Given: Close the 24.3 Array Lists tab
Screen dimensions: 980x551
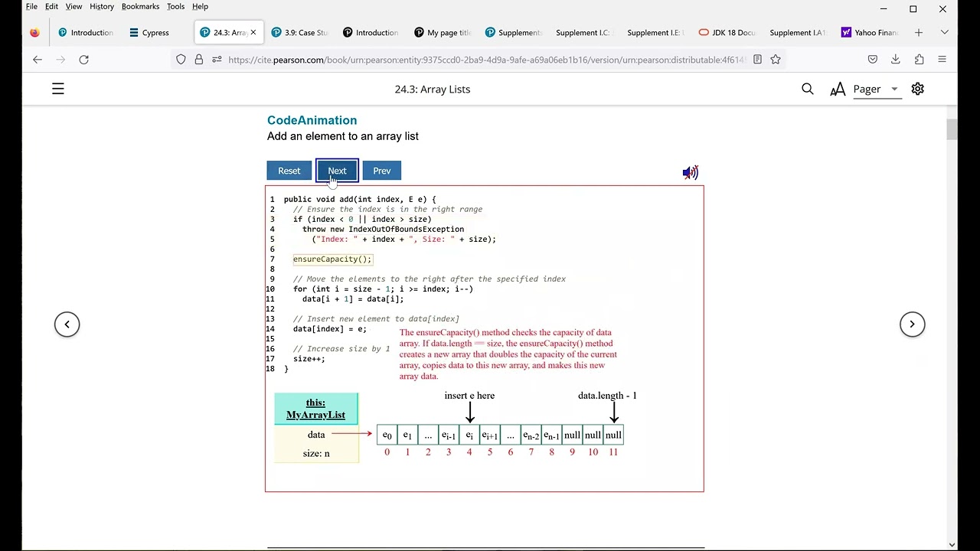Looking at the screenshot, I should [253, 33].
